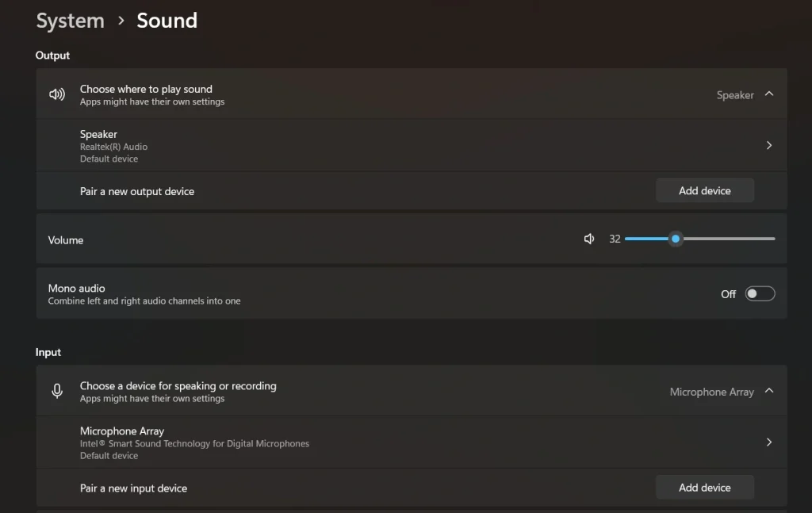This screenshot has height=513, width=812.
Task: Click the speaker icon beside output chooser
Action: click(x=56, y=94)
